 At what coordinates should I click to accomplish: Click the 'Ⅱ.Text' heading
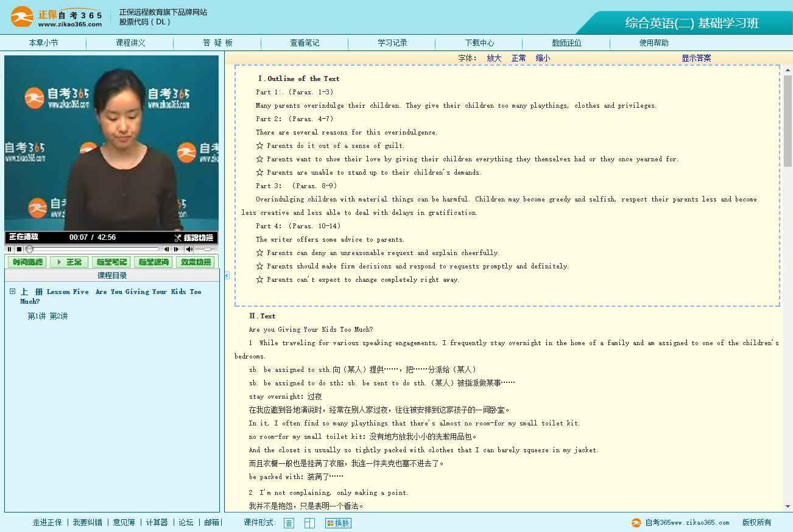click(262, 316)
